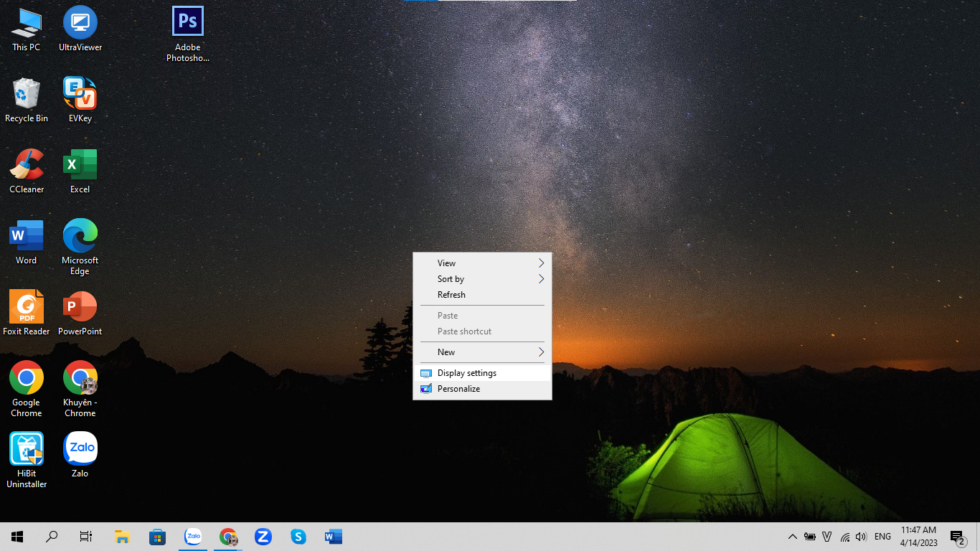The image size is (980, 551).
Task: Open Skype from the taskbar
Action: 298,537
